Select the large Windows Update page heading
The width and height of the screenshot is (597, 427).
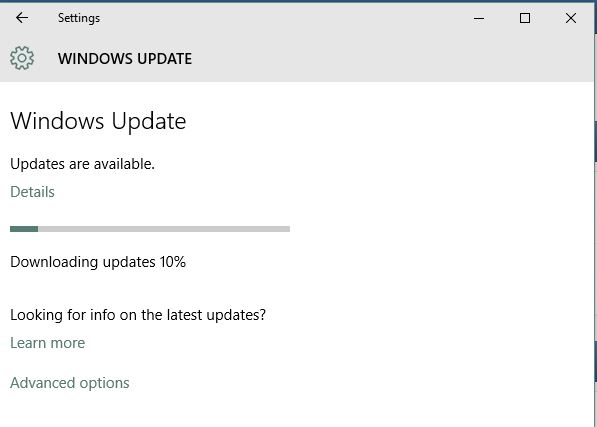point(98,121)
